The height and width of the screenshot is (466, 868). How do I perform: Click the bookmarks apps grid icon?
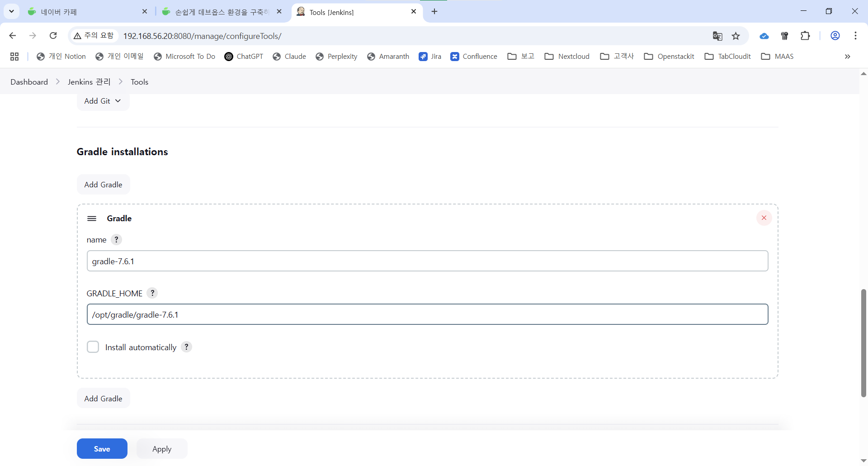(14, 56)
